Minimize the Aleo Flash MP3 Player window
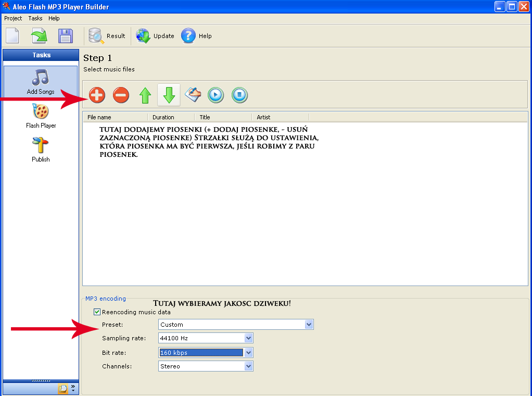Screen dimensions: 532x396 coord(500,7)
